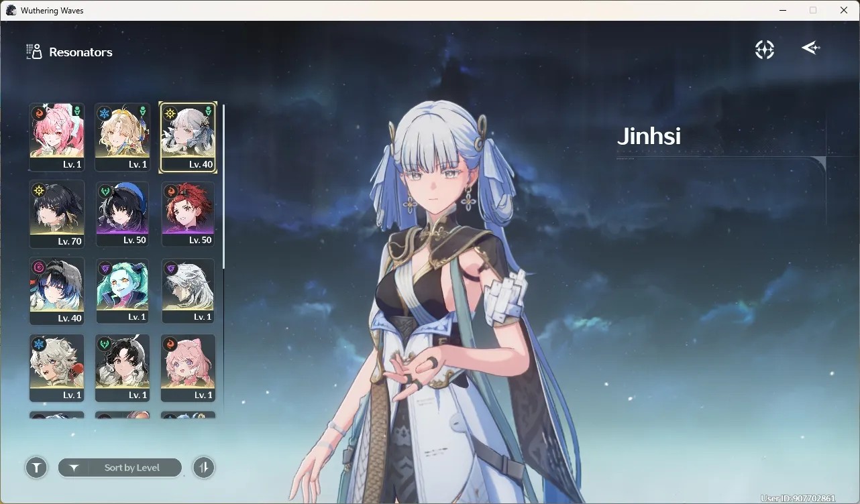Toggle the ascending/descending sort order button
The width and height of the screenshot is (860, 504).
[x=203, y=468]
